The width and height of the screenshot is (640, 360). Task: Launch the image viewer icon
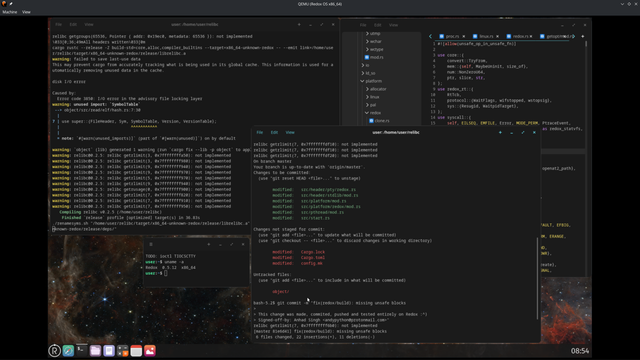pos(150,351)
